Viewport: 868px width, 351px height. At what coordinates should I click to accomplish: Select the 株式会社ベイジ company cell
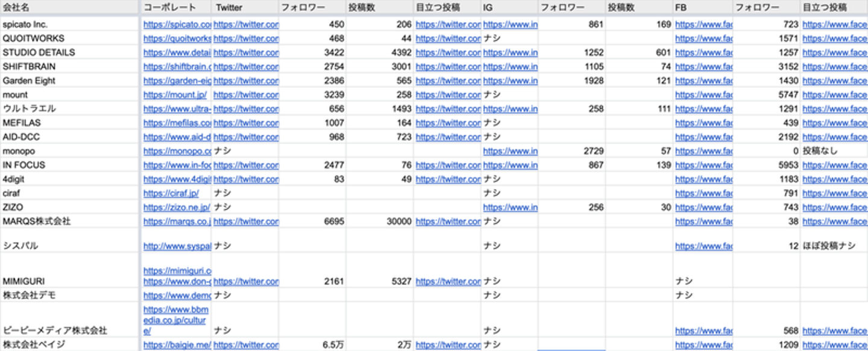coord(70,345)
